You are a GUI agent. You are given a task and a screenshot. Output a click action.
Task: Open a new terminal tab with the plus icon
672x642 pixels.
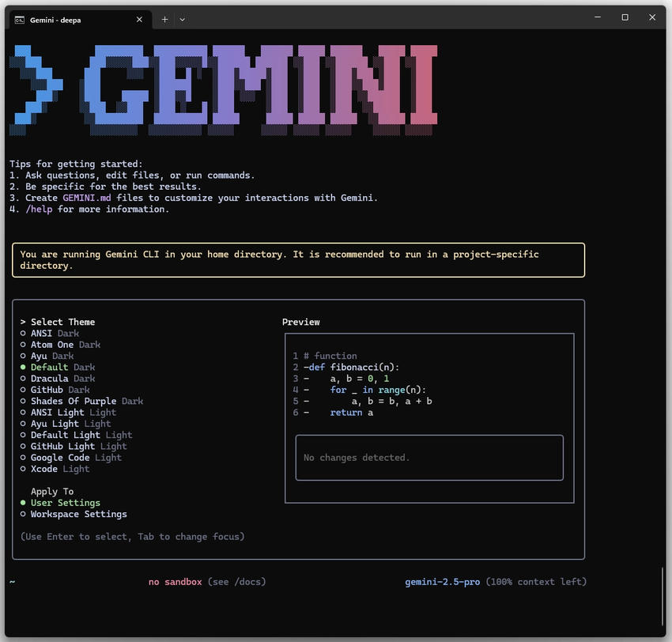pyautogui.click(x=164, y=19)
